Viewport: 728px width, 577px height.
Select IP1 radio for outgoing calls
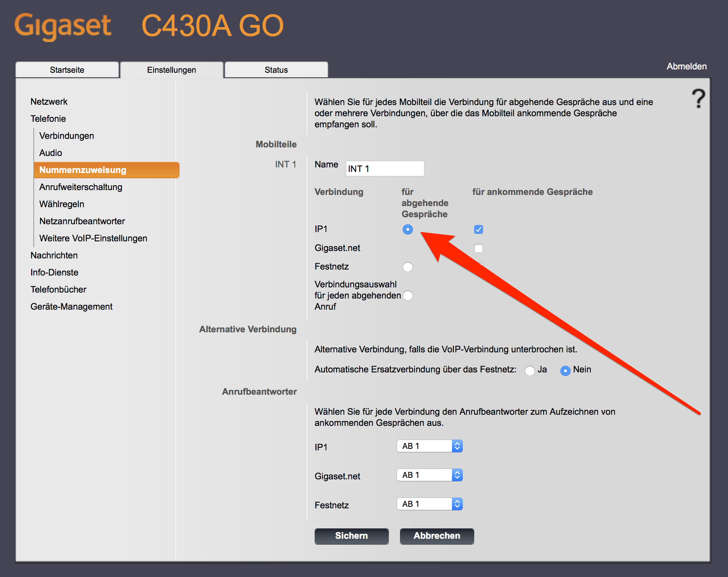click(x=407, y=229)
